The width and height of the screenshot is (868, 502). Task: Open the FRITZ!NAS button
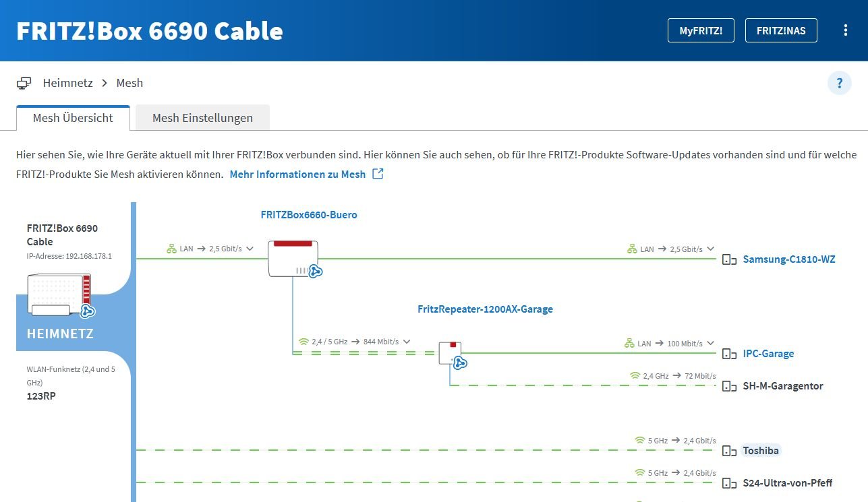(x=780, y=30)
